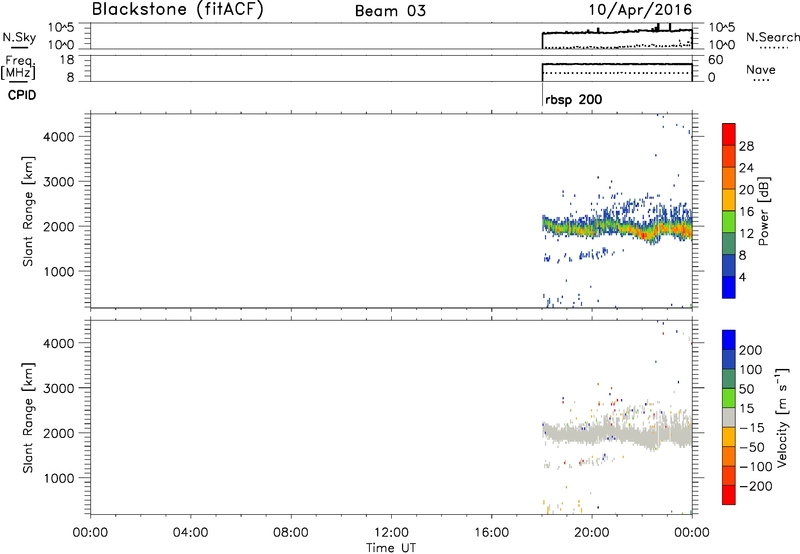Click the solid N.Sky noise trace in the top panel
This screenshot has height=554, width=800.
click(x=617, y=32)
